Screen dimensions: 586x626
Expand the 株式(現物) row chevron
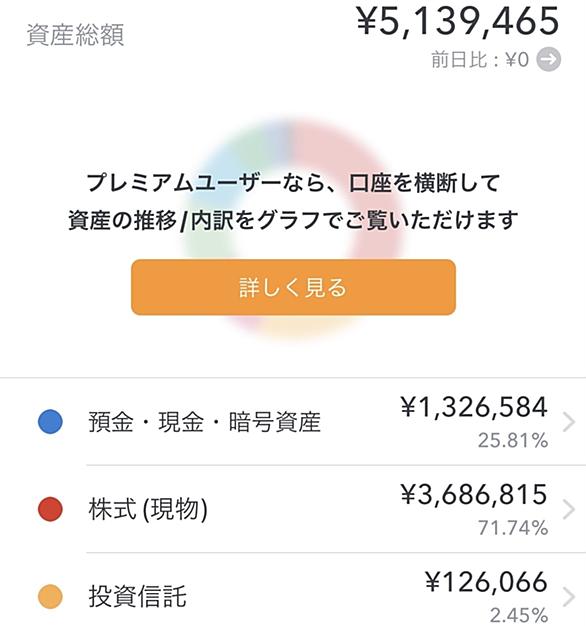tap(569, 510)
